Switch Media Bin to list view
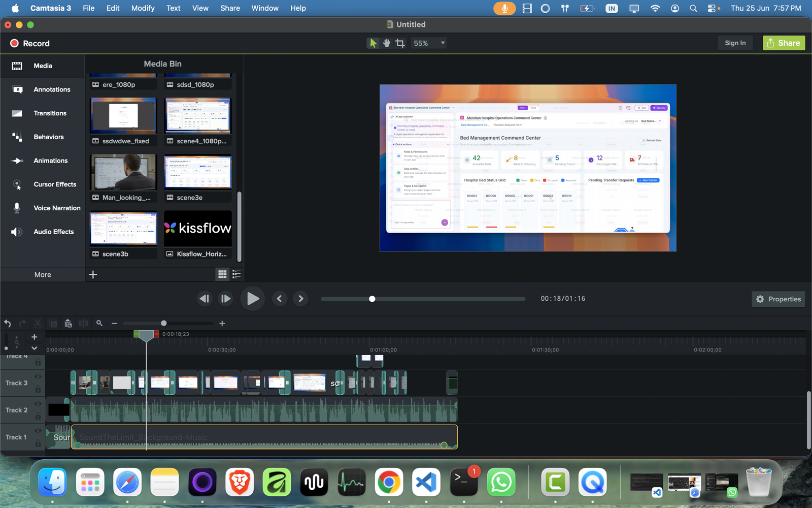The image size is (812, 508). pos(236,275)
